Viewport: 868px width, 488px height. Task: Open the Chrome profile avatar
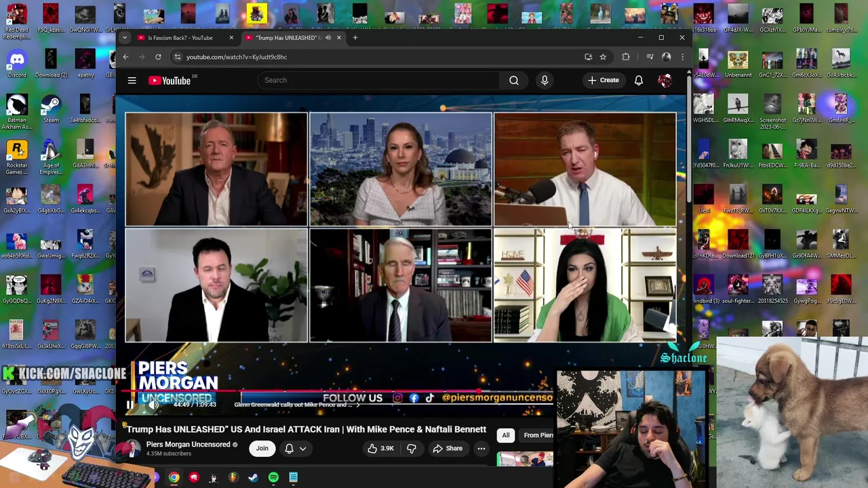pos(666,57)
